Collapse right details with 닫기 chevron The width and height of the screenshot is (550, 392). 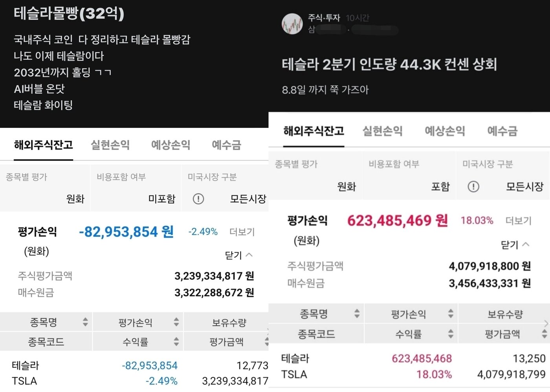click(x=515, y=245)
